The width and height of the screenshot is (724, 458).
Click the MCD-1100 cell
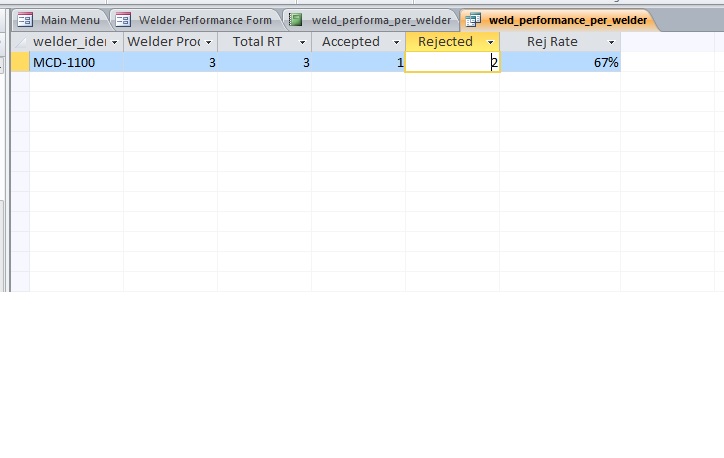(x=77, y=62)
